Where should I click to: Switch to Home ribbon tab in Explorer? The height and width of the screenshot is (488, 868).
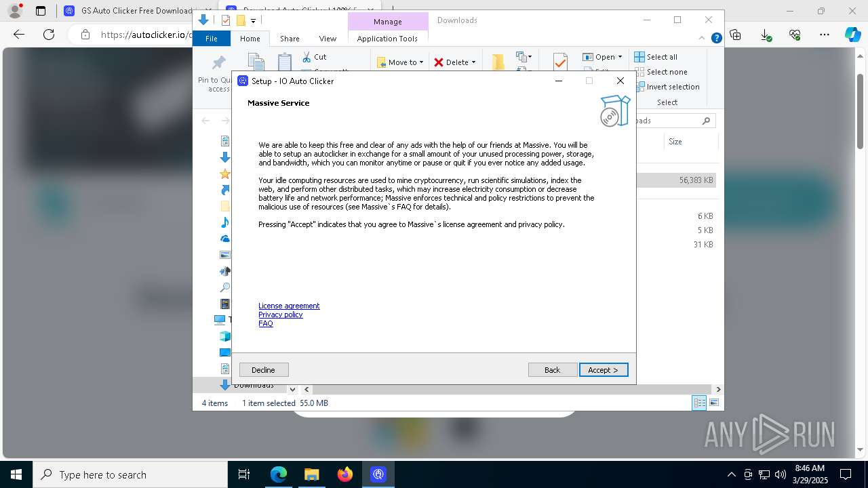click(250, 39)
